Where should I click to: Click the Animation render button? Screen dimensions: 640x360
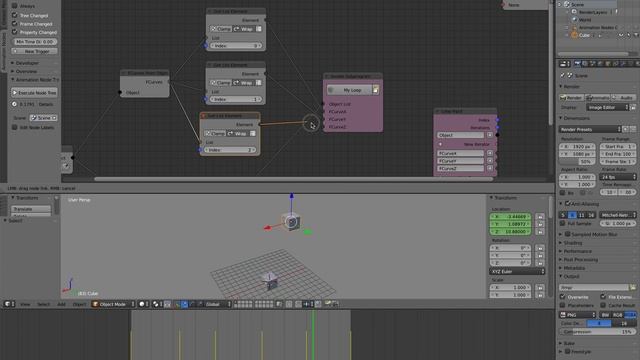(598, 98)
